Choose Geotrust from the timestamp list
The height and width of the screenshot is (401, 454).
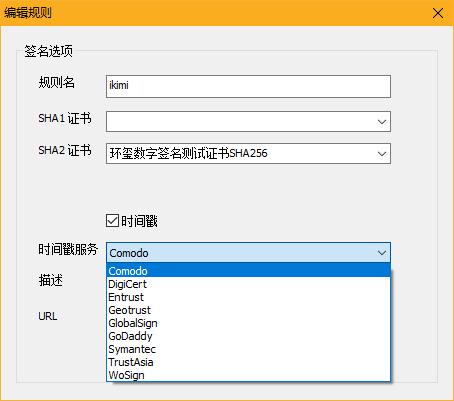248,310
